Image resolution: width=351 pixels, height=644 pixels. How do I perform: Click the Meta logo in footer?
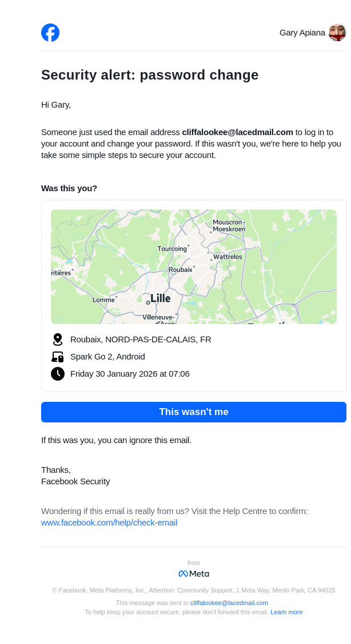point(194,574)
